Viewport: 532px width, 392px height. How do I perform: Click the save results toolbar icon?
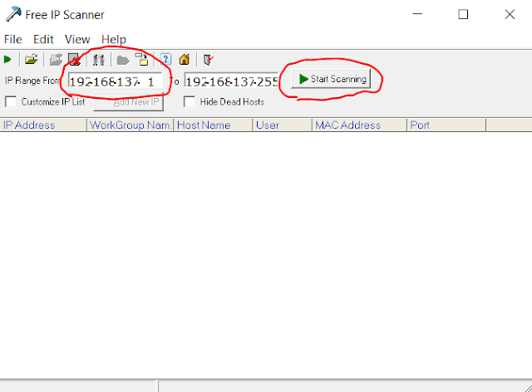[x=56, y=60]
